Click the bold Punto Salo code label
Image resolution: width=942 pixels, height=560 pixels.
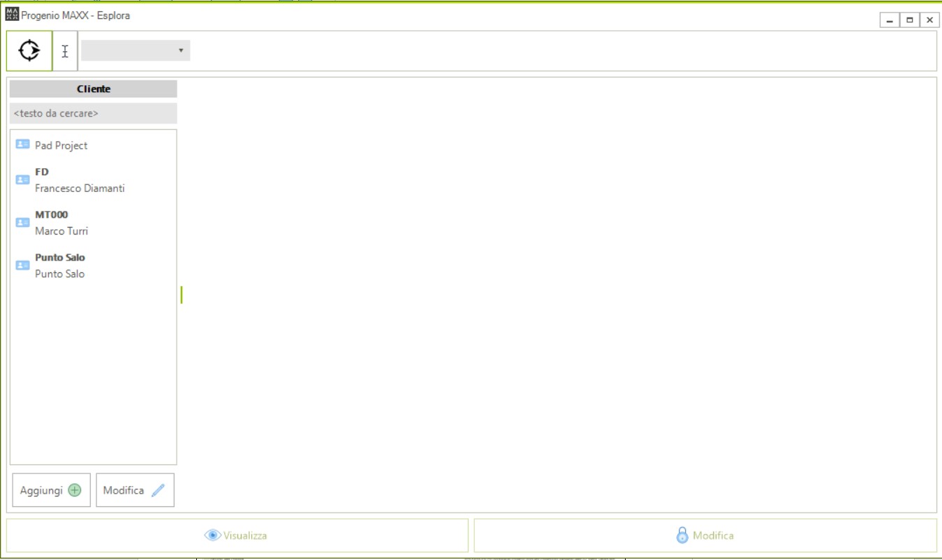click(x=60, y=257)
